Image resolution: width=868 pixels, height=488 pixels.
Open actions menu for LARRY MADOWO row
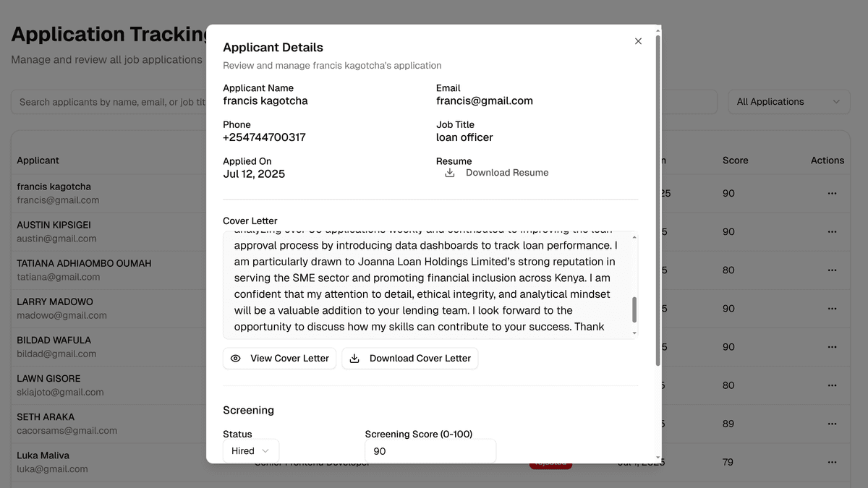point(832,309)
